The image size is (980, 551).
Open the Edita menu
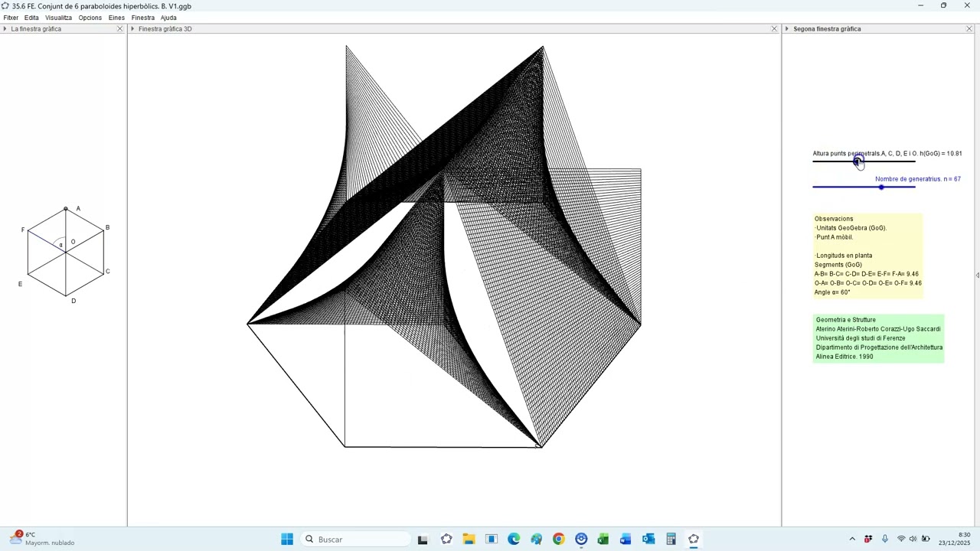(31, 18)
